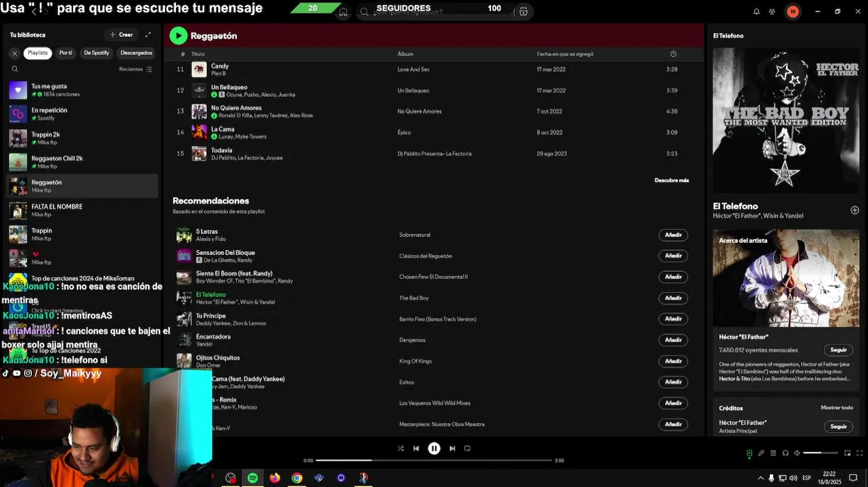
Task: Select the Por ti filter chip
Action: click(66, 53)
